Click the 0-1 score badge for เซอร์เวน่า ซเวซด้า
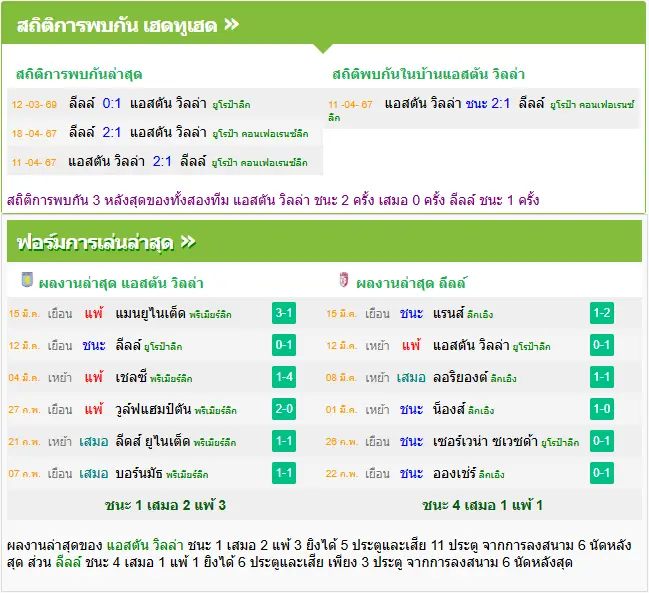This screenshot has height=593, width=649. pos(602,441)
